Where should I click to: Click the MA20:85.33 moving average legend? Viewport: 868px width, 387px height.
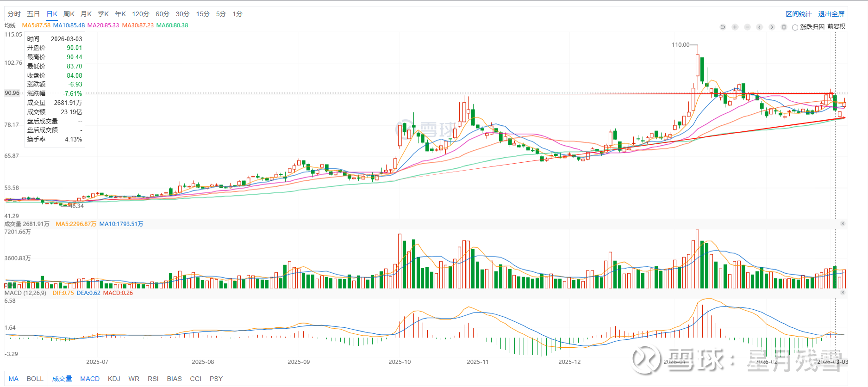pos(103,25)
